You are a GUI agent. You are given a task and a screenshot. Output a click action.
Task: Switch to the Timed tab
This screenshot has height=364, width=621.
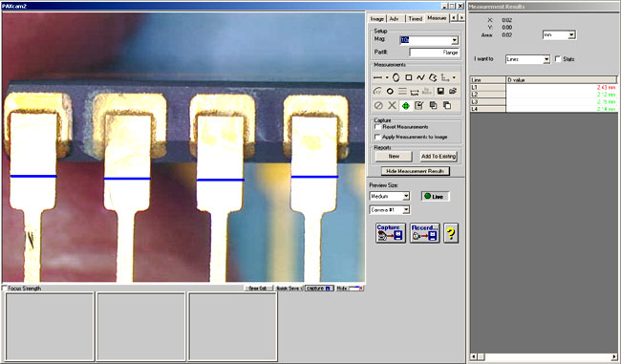[416, 19]
